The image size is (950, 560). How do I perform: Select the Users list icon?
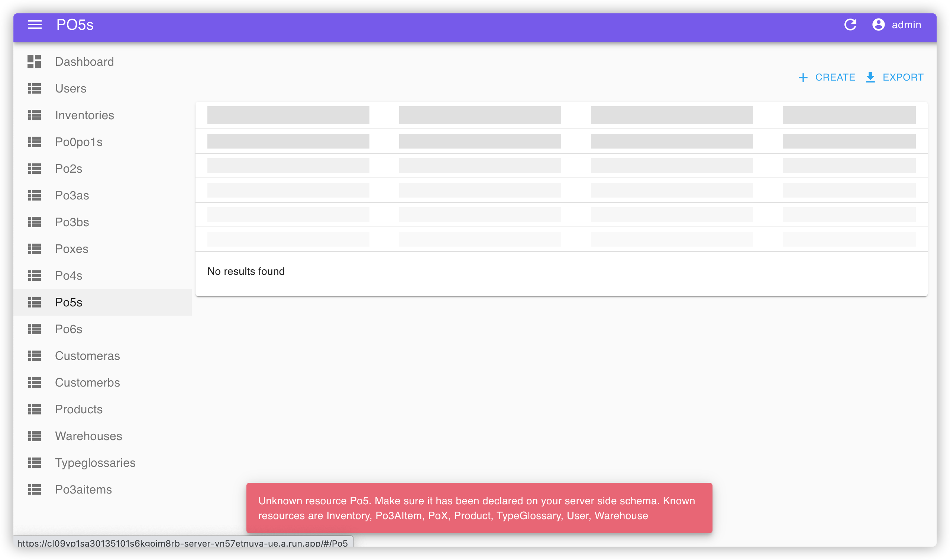click(x=34, y=88)
